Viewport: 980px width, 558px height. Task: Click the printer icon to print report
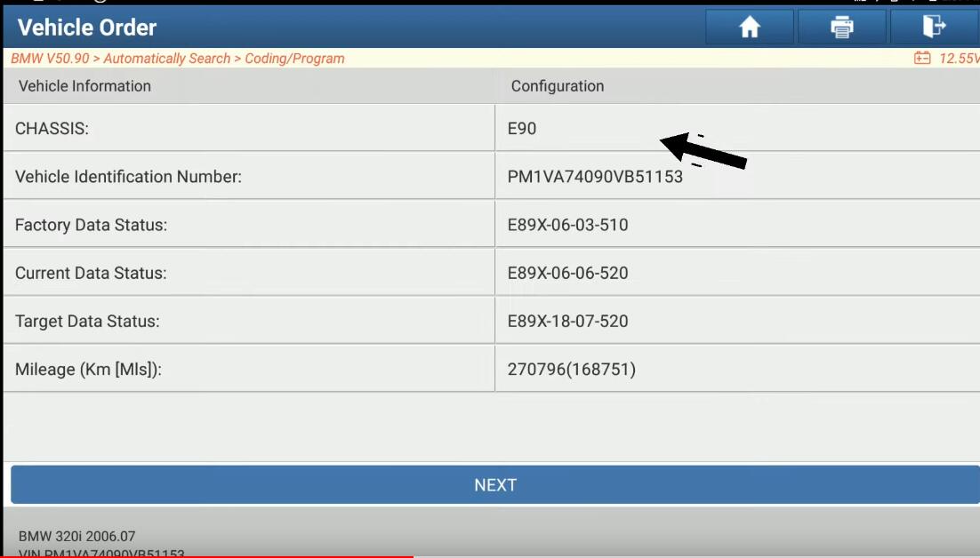(841, 28)
